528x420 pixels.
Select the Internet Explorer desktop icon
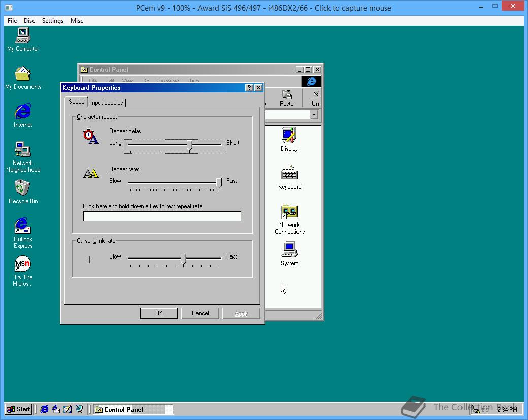click(22, 115)
